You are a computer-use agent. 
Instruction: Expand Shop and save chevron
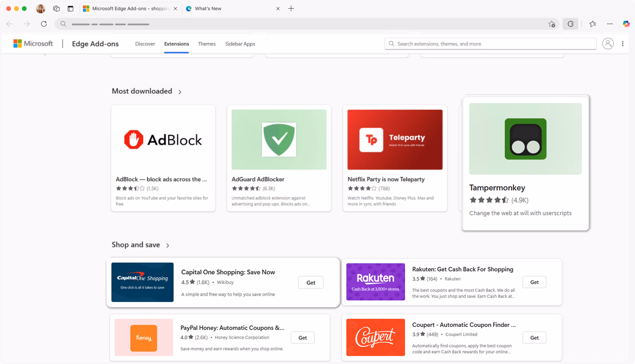[x=168, y=246]
